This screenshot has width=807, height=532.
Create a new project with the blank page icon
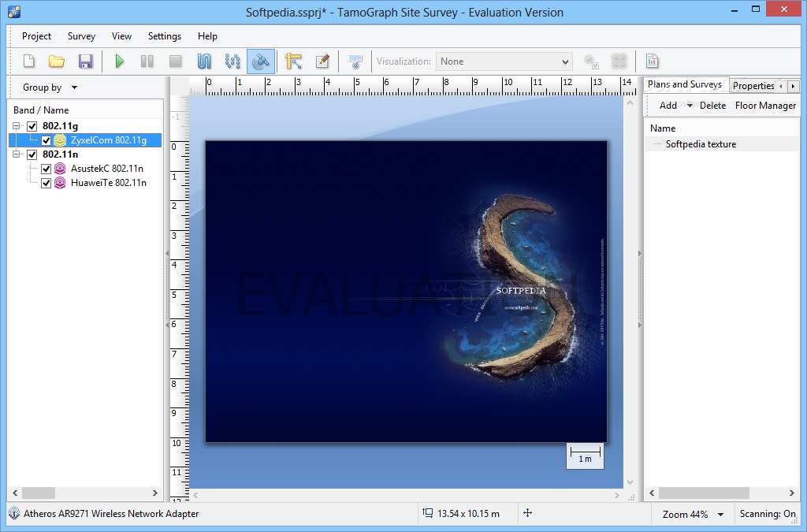pyautogui.click(x=29, y=61)
